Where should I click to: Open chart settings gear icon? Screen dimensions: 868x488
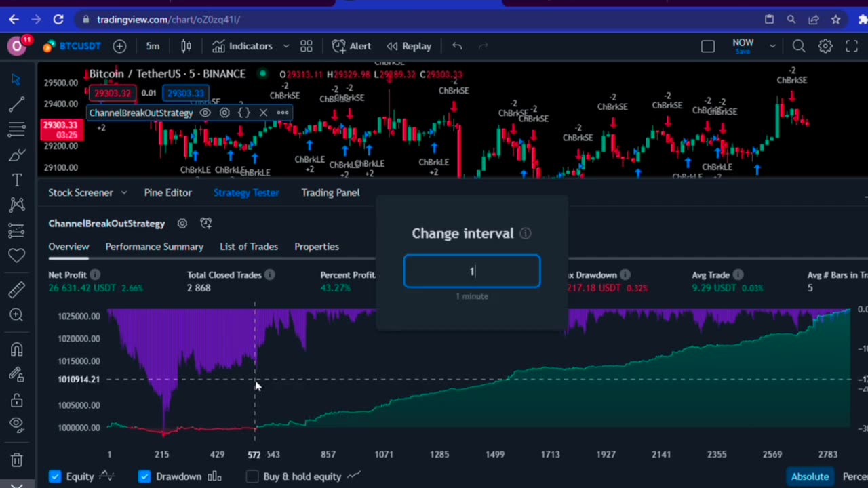pos(825,46)
